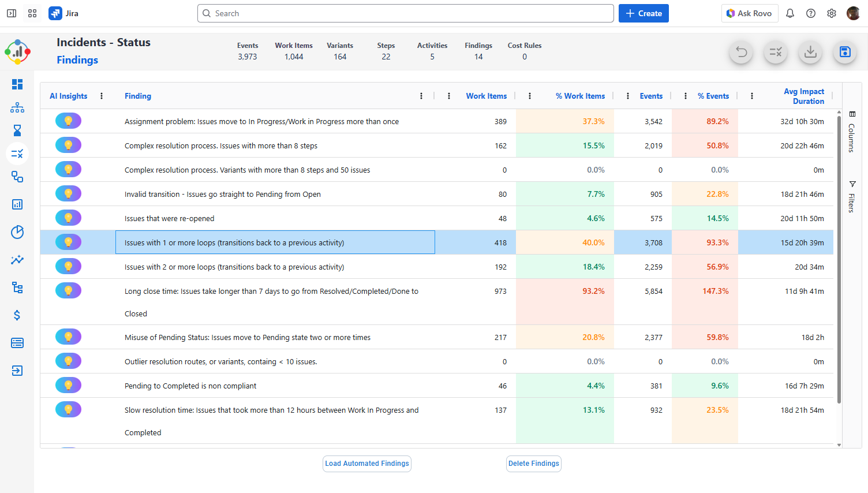Open the Finding column options menu
Image resolution: width=868 pixels, height=493 pixels.
[421, 96]
